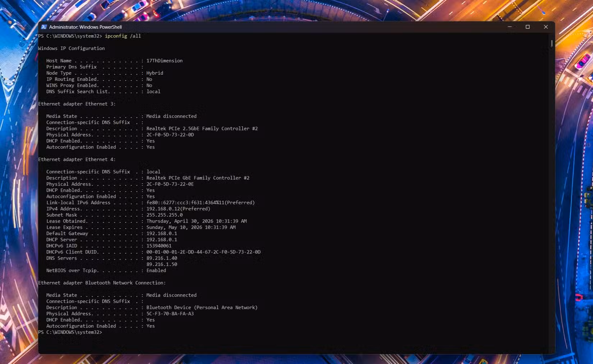Image resolution: width=593 pixels, height=364 pixels.
Task: Click Lease Expires date 'Sunday, May 10, 2026'
Action: coord(174,227)
